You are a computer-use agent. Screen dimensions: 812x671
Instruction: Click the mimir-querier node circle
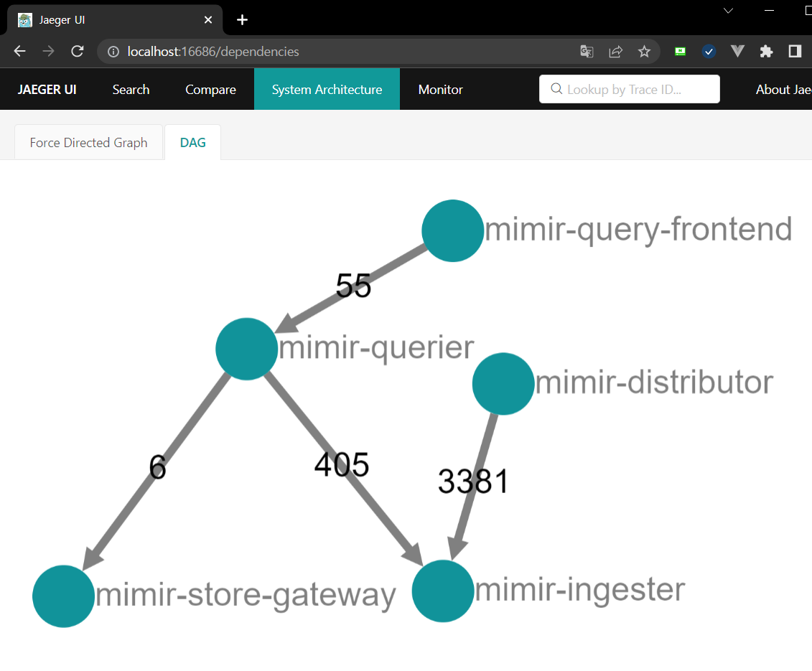pos(246,349)
